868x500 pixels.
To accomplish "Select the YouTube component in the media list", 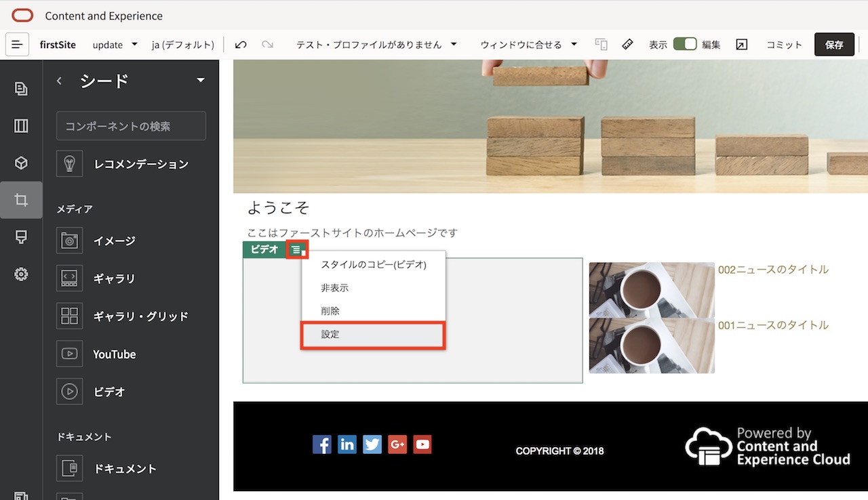I will pos(114,354).
